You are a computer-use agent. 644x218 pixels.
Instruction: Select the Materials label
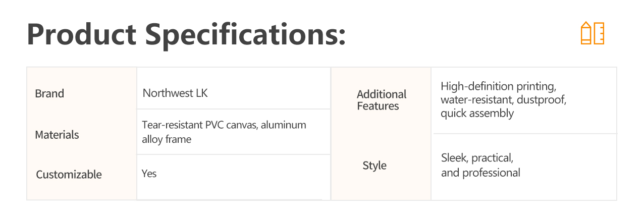coord(57,135)
